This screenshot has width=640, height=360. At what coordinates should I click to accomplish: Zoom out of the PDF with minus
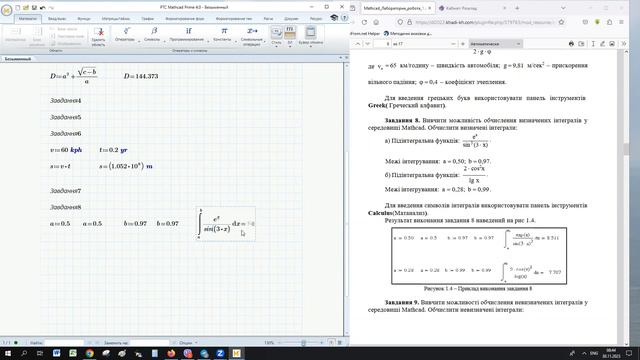(x=453, y=44)
